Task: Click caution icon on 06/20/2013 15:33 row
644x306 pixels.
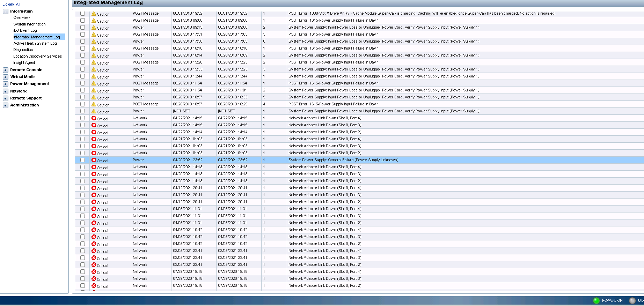Action: pos(94,69)
